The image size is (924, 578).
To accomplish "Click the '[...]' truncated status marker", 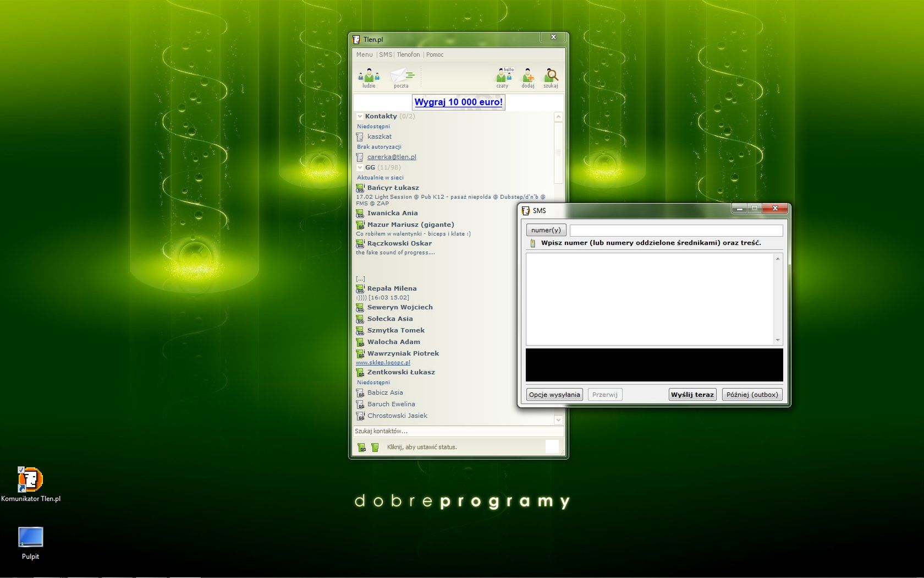I will [x=360, y=279].
